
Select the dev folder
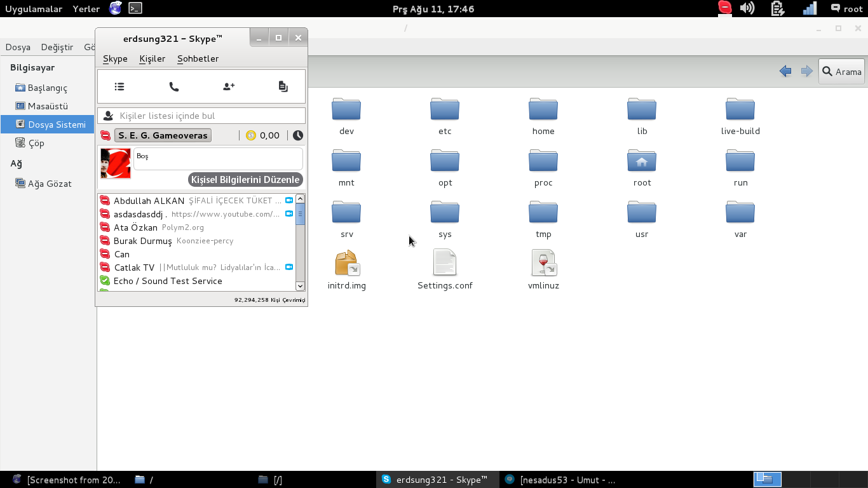346,117
